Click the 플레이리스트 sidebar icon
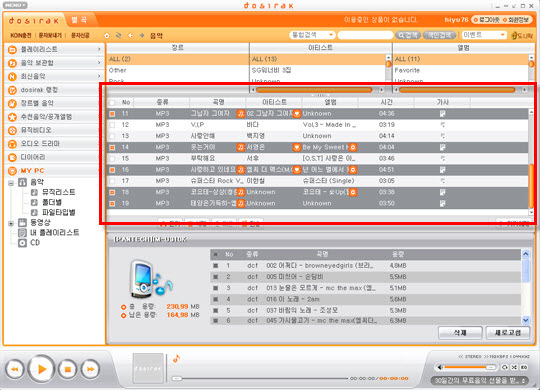This screenshot has width=540, height=390. (x=12, y=50)
